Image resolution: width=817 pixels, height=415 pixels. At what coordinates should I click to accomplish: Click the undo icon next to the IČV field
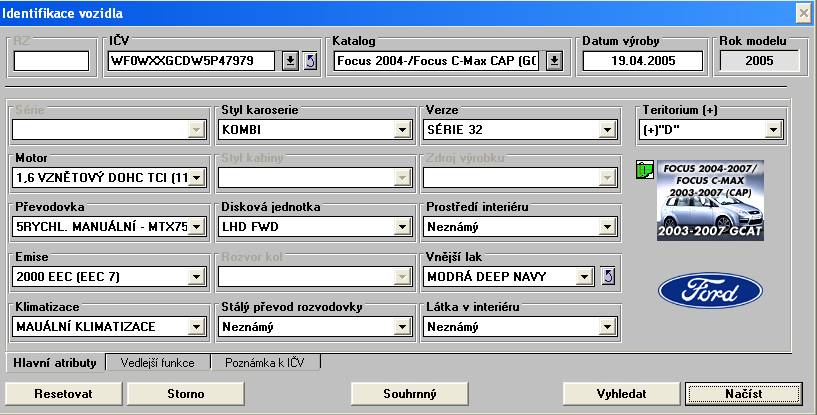point(309,61)
